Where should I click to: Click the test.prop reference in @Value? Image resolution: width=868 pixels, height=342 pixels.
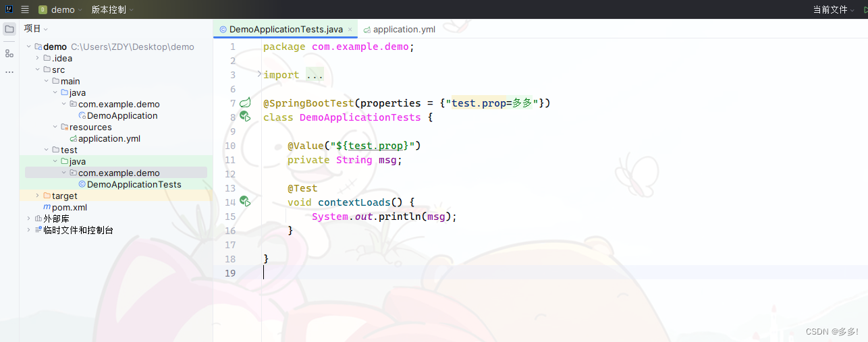[x=375, y=146]
